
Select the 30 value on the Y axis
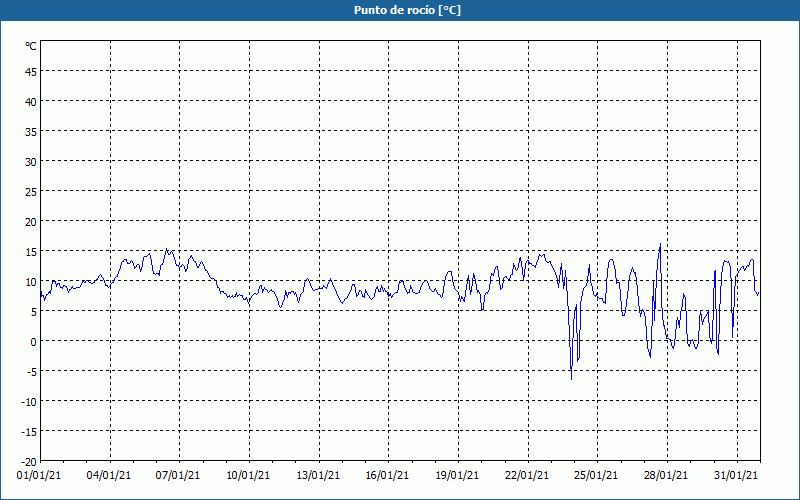tap(31, 162)
